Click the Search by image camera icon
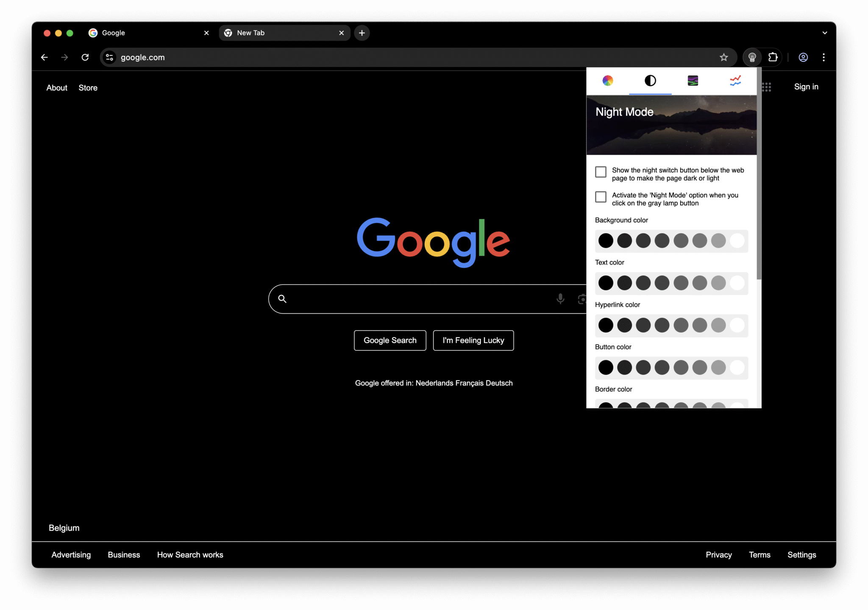Viewport: 868px width, 610px height. [581, 298]
